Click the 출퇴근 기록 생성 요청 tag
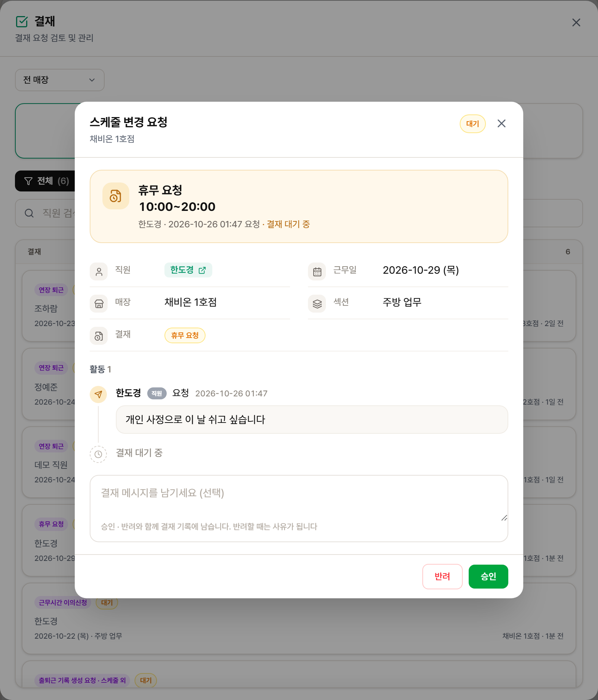The height and width of the screenshot is (700, 598). [82, 680]
